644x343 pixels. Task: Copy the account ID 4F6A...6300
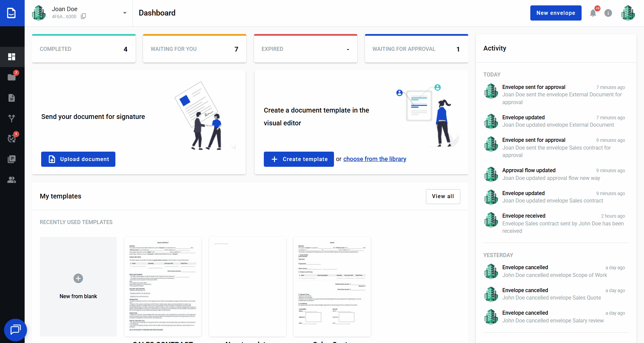(83, 16)
